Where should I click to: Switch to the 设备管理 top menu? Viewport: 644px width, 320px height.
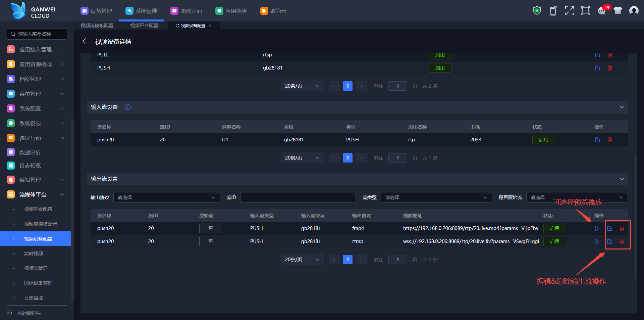(97, 11)
